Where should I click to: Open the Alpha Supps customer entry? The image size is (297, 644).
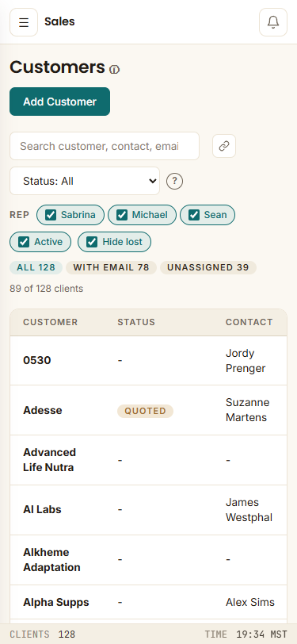pos(149,602)
